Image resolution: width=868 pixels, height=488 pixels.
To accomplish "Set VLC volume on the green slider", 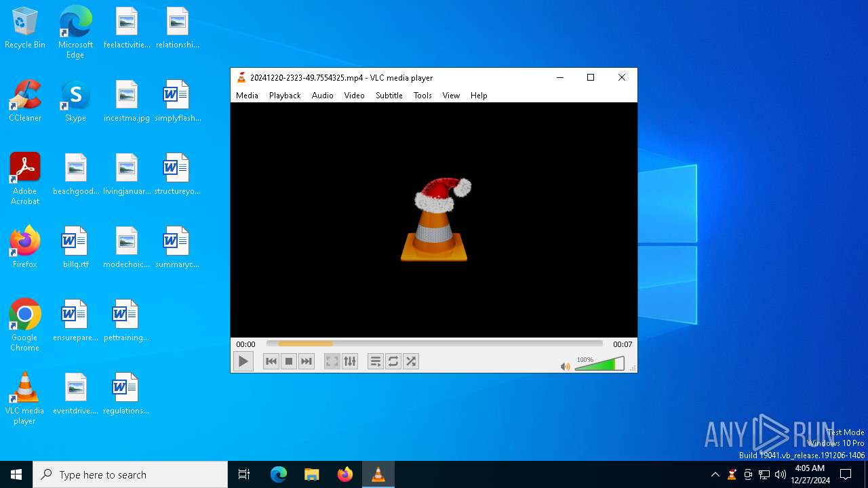I will [599, 364].
